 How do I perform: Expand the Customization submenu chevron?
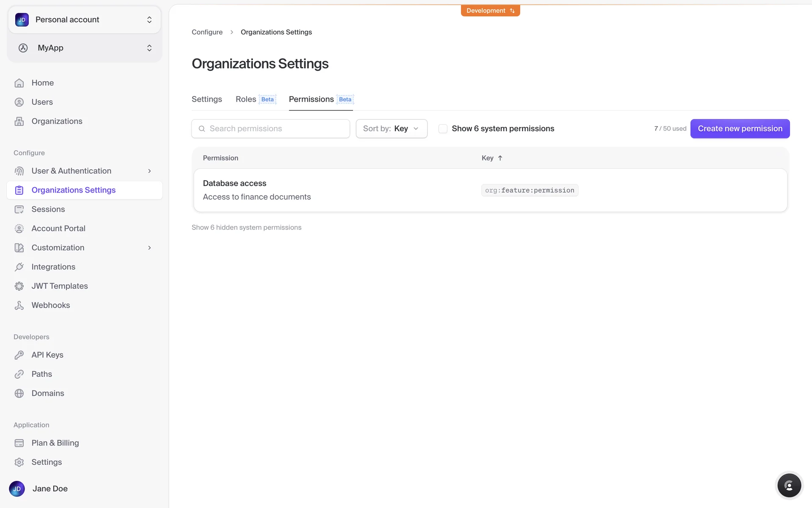(149, 248)
